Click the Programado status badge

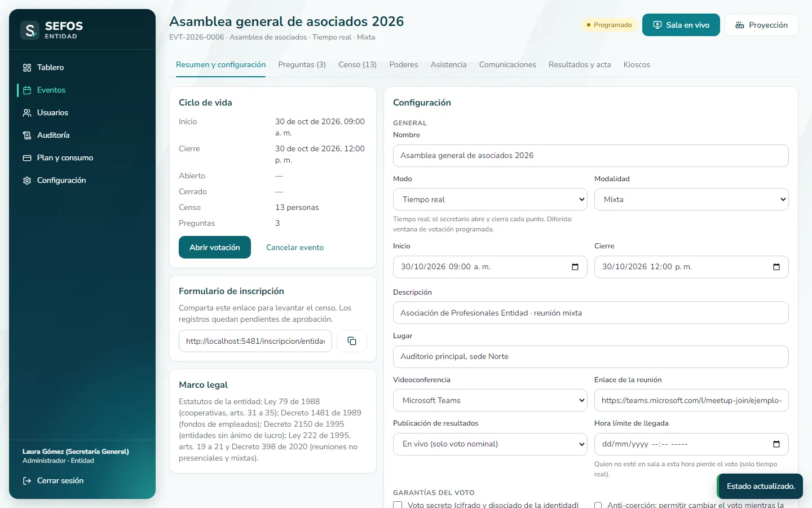coord(609,25)
